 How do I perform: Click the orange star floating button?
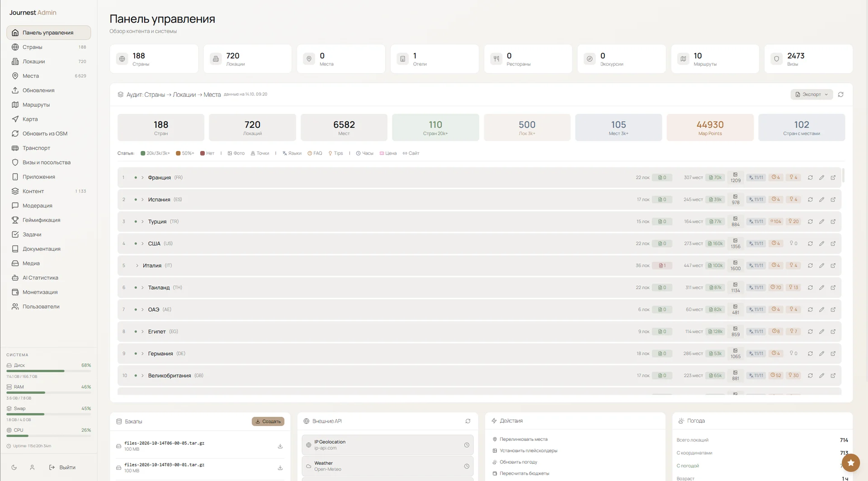tap(851, 462)
